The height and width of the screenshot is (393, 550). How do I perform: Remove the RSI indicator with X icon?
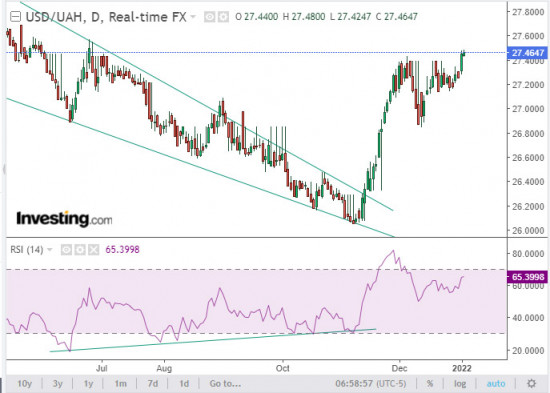[x=94, y=249]
